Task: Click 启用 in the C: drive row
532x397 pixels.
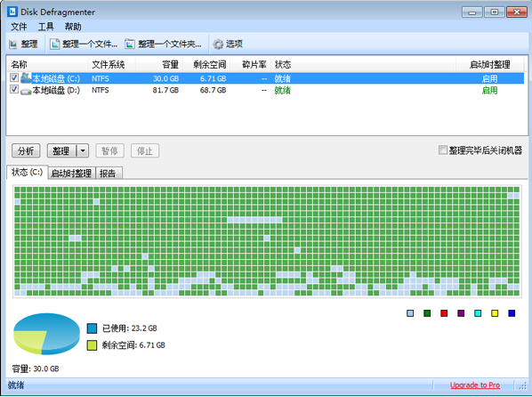Action: [489, 79]
